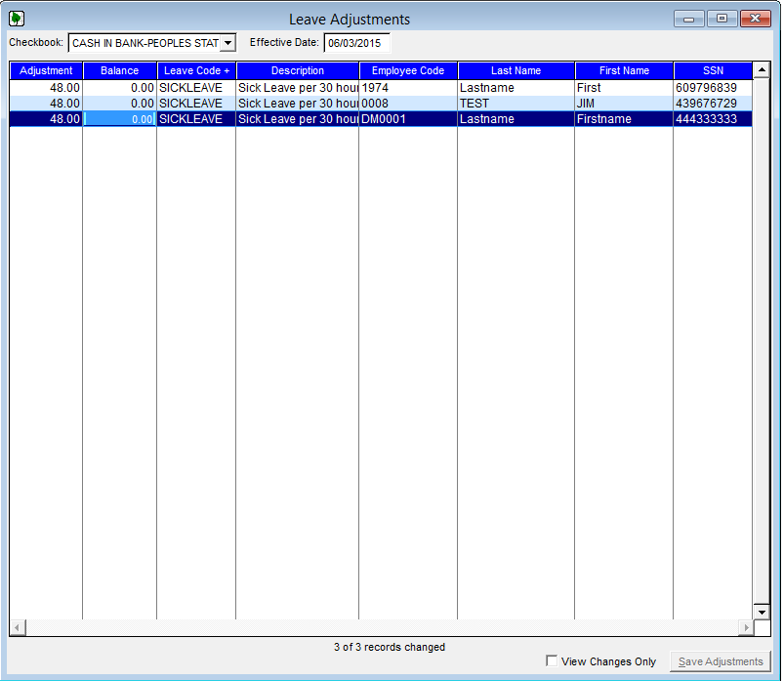Viewport: 784px width, 681px height.
Task: Select the Firstname cell
Action: pyautogui.click(x=624, y=119)
